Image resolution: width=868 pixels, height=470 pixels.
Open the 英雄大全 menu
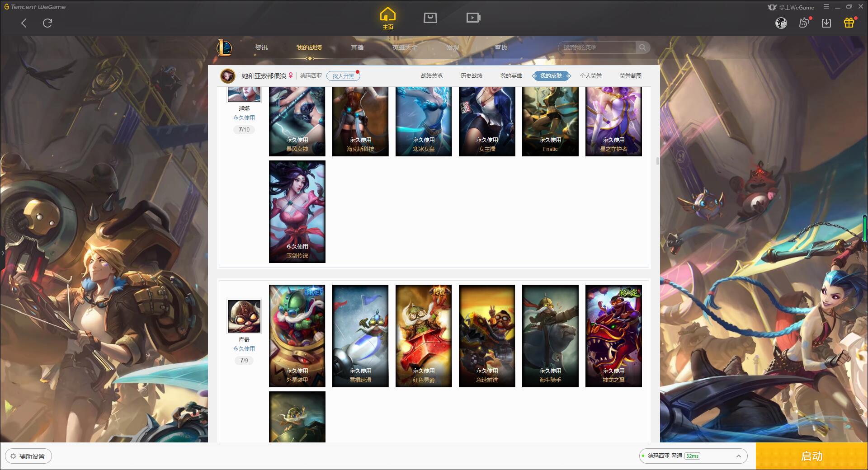click(405, 47)
